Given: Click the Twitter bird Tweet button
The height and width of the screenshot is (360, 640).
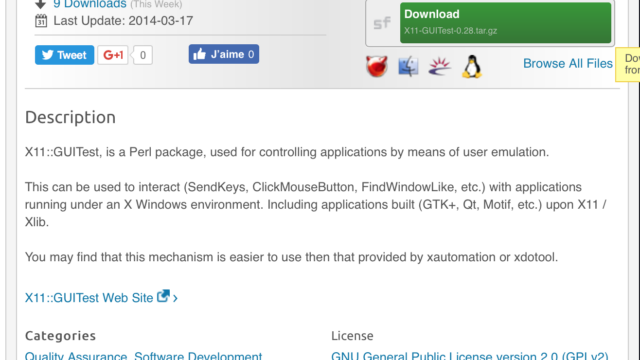Looking at the screenshot, I should (x=64, y=55).
